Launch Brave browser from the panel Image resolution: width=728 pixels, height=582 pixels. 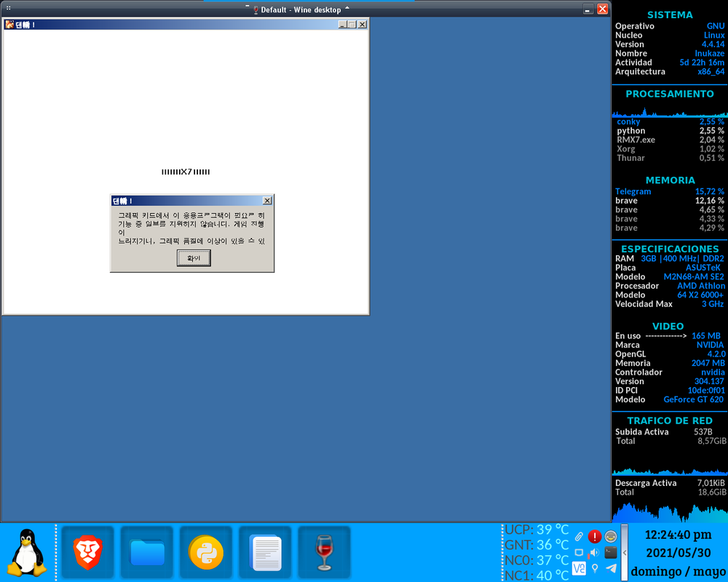point(88,552)
